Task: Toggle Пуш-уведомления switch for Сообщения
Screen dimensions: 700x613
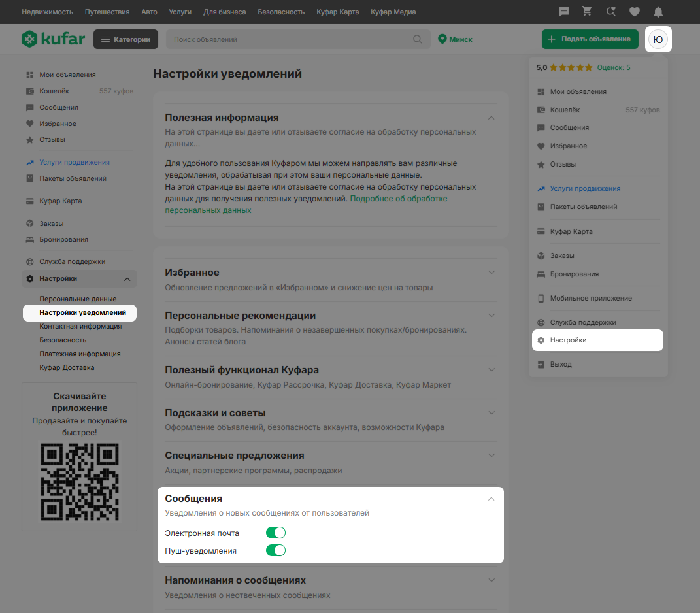Action: click(x=276, y=550)
